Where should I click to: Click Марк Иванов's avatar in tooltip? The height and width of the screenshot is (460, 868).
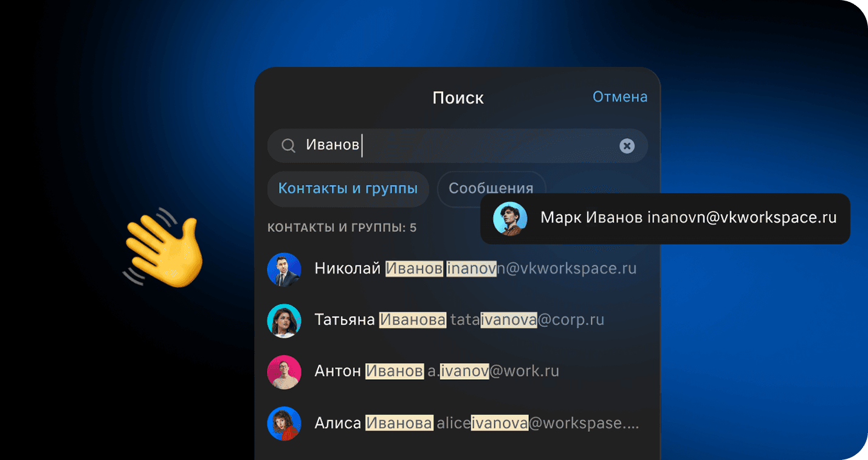coord(510,218)
